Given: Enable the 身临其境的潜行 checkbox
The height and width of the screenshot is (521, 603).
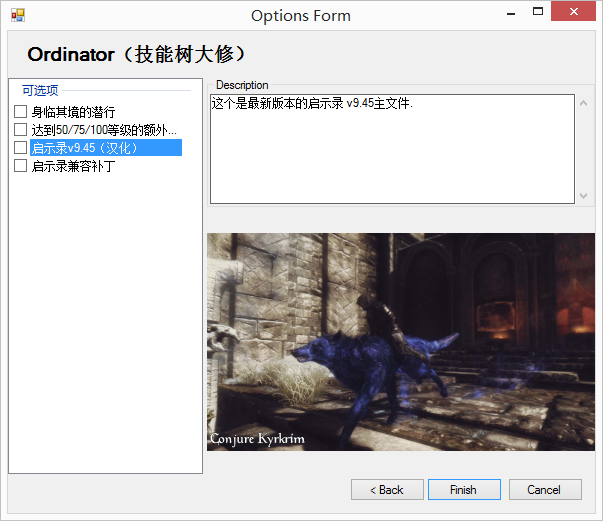Looking at the screenshot, I should [x=20, y=112].
